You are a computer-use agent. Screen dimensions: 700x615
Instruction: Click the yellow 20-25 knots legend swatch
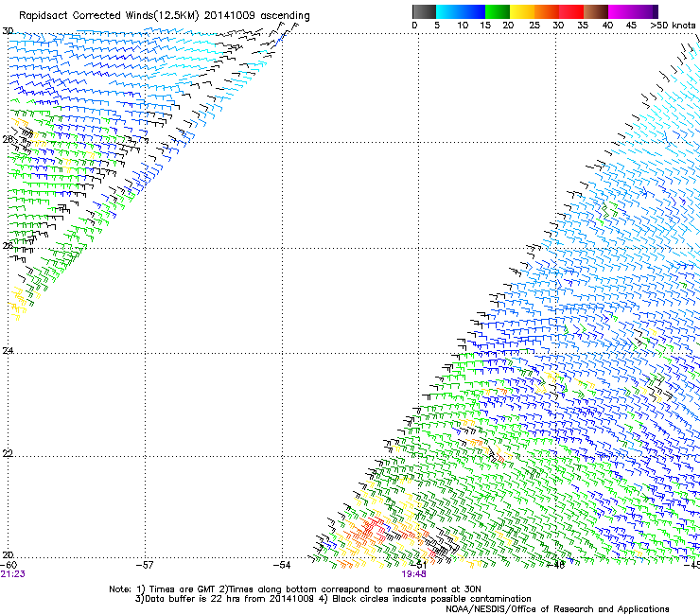coord(522,11)
